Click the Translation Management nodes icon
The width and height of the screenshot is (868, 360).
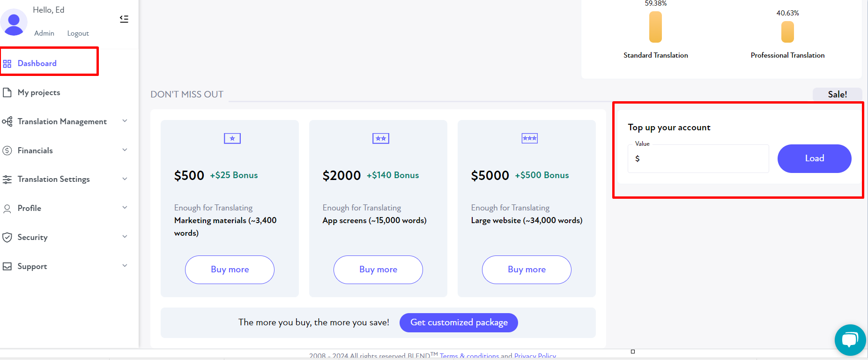(7, 121)
